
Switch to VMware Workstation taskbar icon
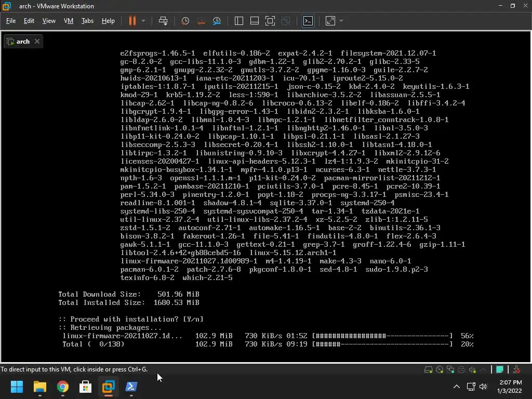[109, 387]
